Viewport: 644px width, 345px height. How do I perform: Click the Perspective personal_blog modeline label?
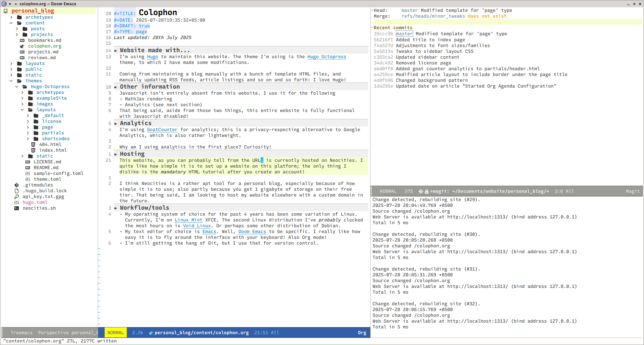[x=67, y=333]
